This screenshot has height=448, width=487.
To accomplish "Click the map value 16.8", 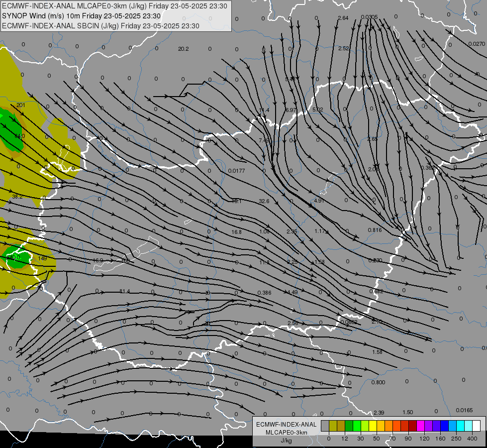I will coord(236,232).
